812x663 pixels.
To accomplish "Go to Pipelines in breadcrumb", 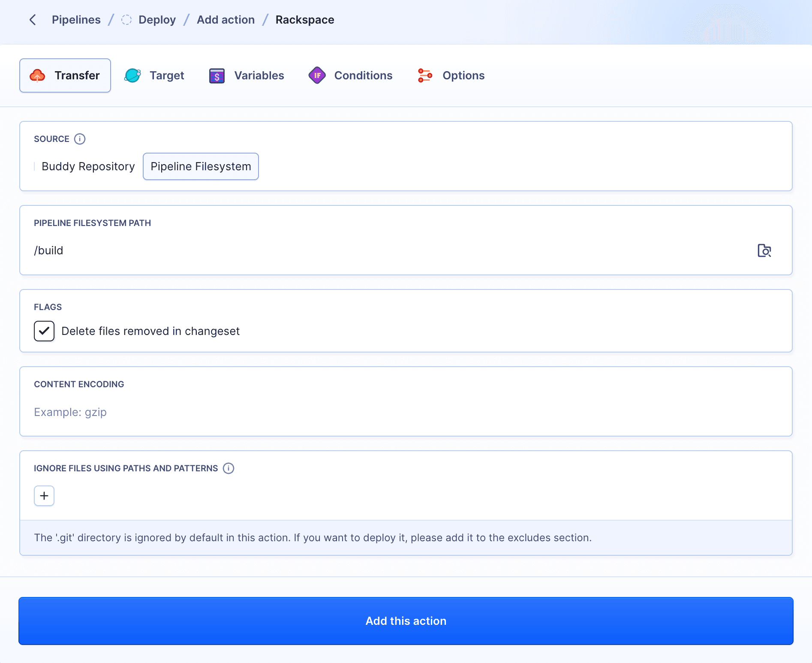I will [76, 20].
